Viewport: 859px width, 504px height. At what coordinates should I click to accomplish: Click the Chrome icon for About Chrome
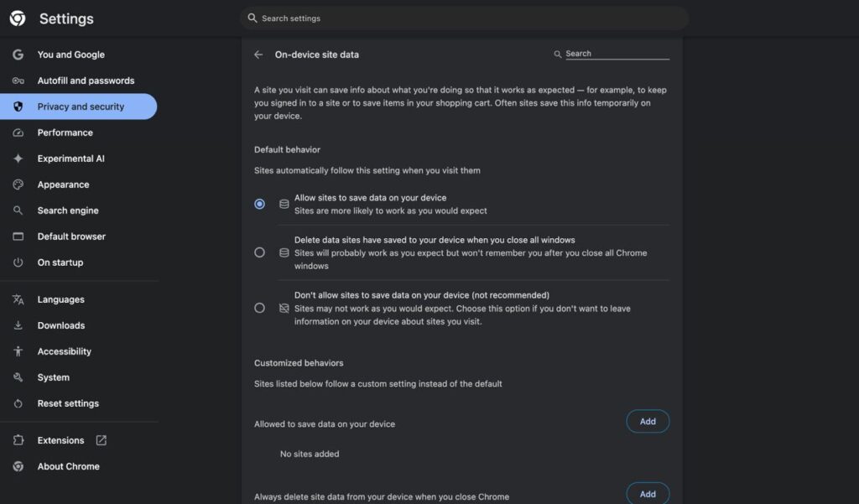[18, 466]
